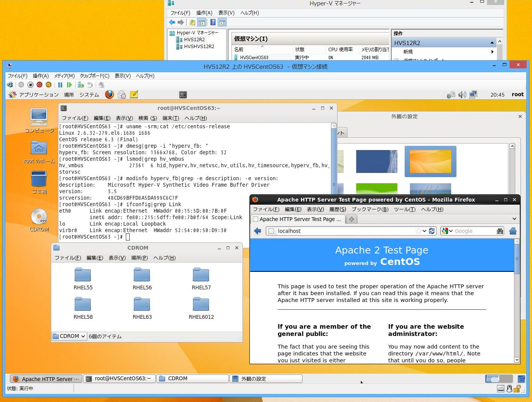This screenshot has height=402, width=532.
Task: Open メディア(M) menu in VM connection window
Action: pos(64,76)
